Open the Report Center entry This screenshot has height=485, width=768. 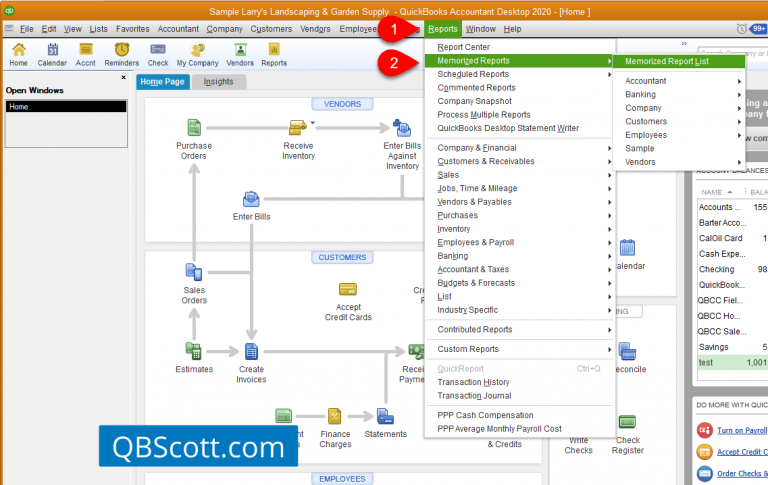point(520,47)
